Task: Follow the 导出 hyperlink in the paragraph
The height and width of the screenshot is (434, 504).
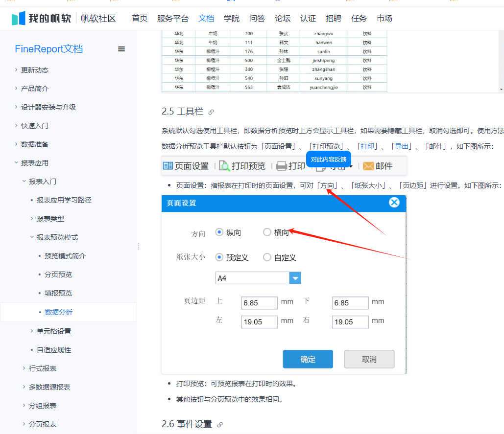Action: [402, 146]
